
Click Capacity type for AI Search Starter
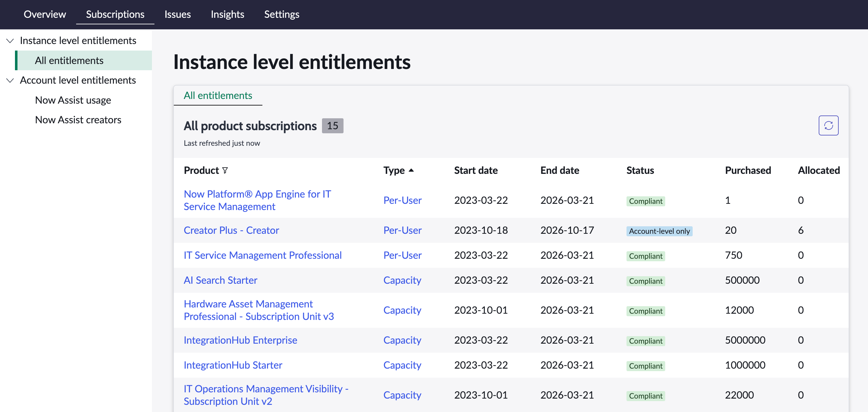pos(402,280)
